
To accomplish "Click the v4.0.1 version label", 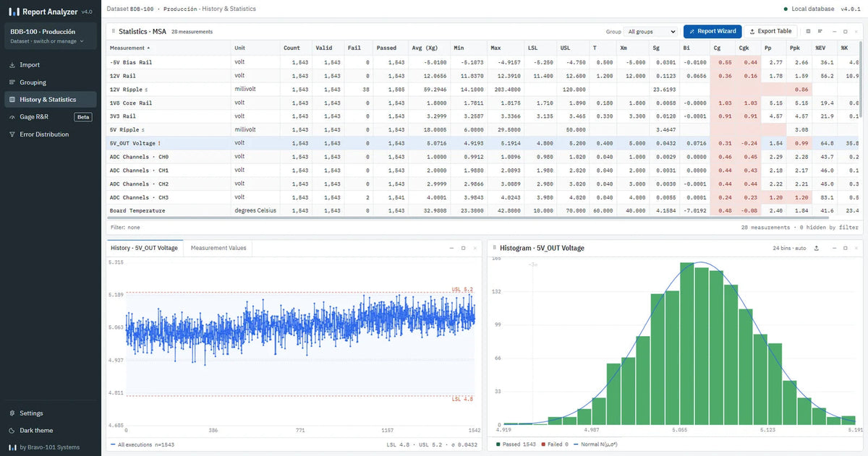I will point(852,9).
